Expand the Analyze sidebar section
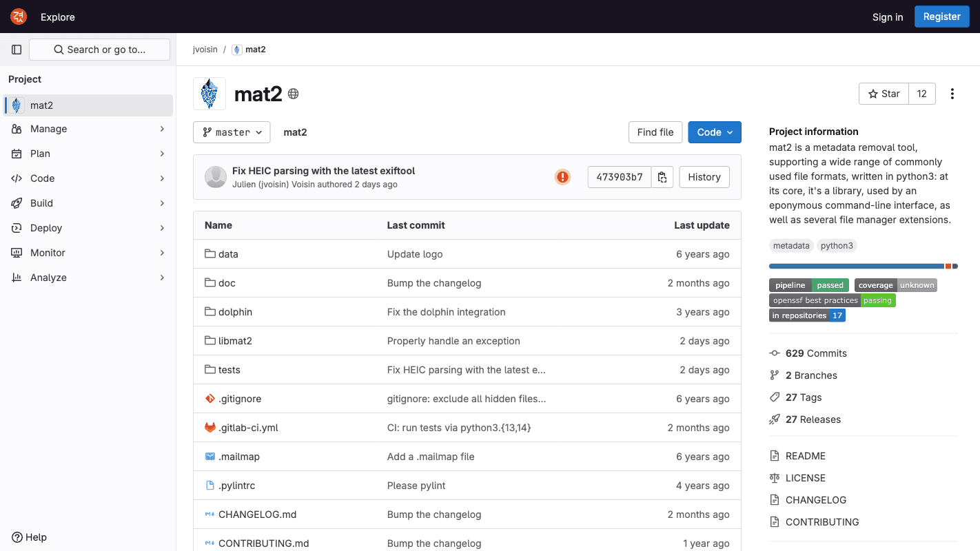The height and width of the screenshot is (551, 980). coord(163,278)
